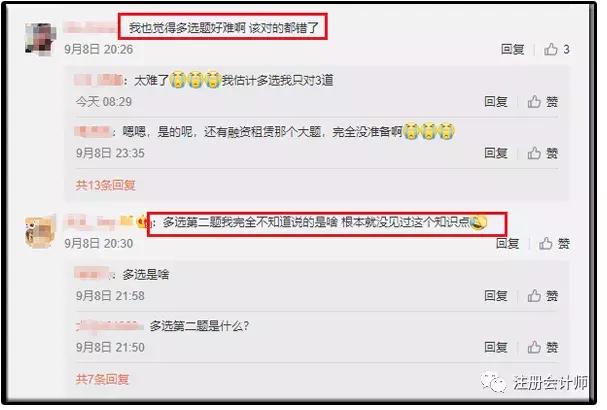This screenshot has height=410, width=607.
Task: Reply to the 9月8日 21:50 comment
Action: 496,347
